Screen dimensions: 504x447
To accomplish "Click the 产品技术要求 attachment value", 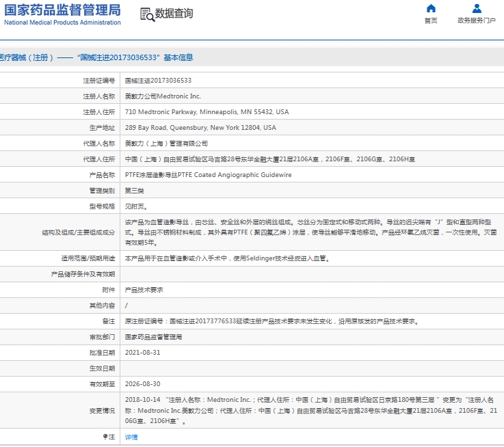I will [x=144, y=290].
